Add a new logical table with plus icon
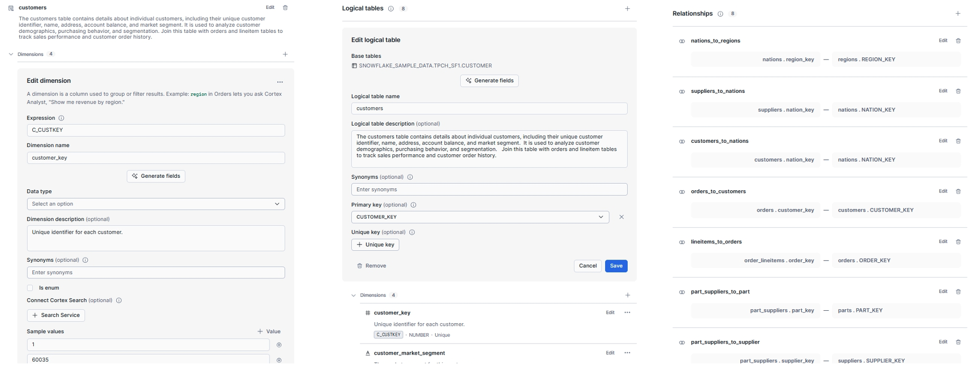The width and height of the screenshot is (980, 378). click(628, 9)
